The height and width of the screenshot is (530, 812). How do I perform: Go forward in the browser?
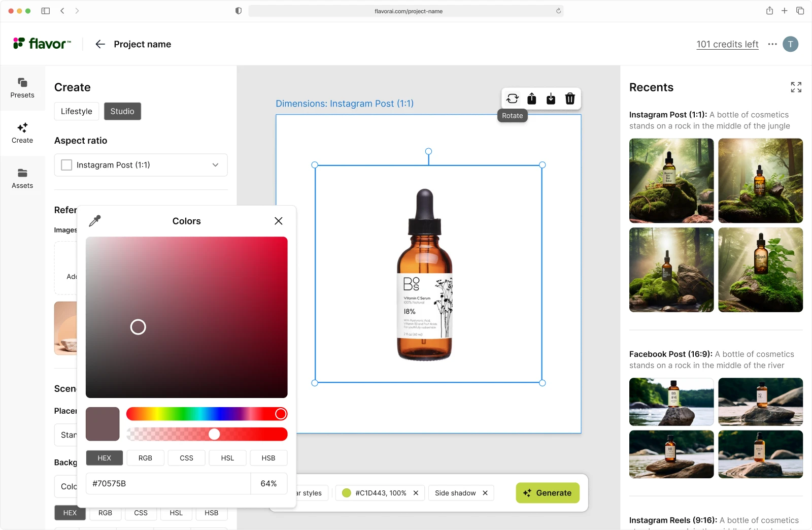click(77, 11)
